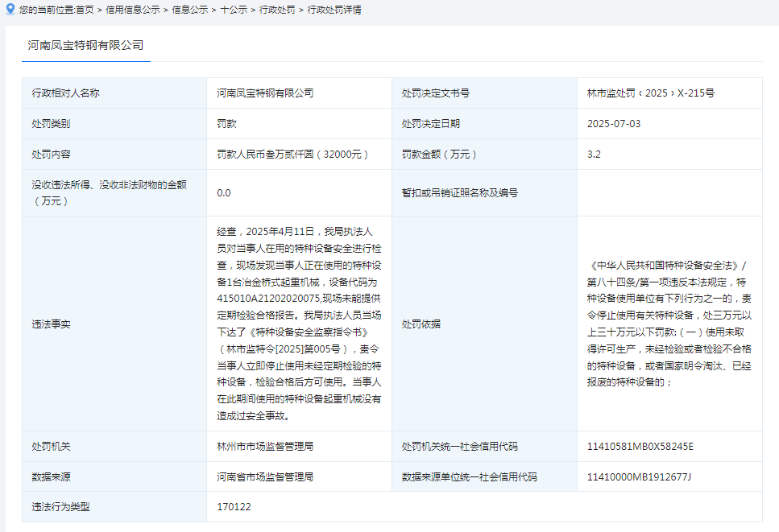Click the 处罚决定日期 label
The image size is (779, 532).
click(x=431, y=124)
